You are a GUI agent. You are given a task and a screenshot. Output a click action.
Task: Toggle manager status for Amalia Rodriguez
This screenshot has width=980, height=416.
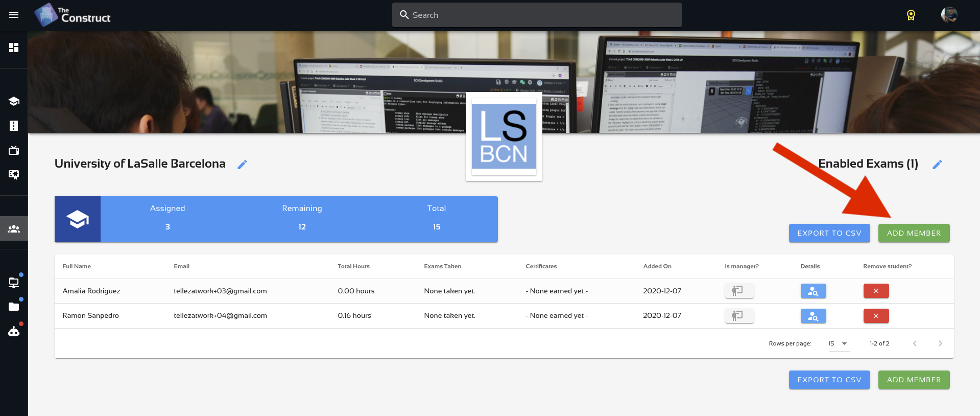[x=739, y=291]
